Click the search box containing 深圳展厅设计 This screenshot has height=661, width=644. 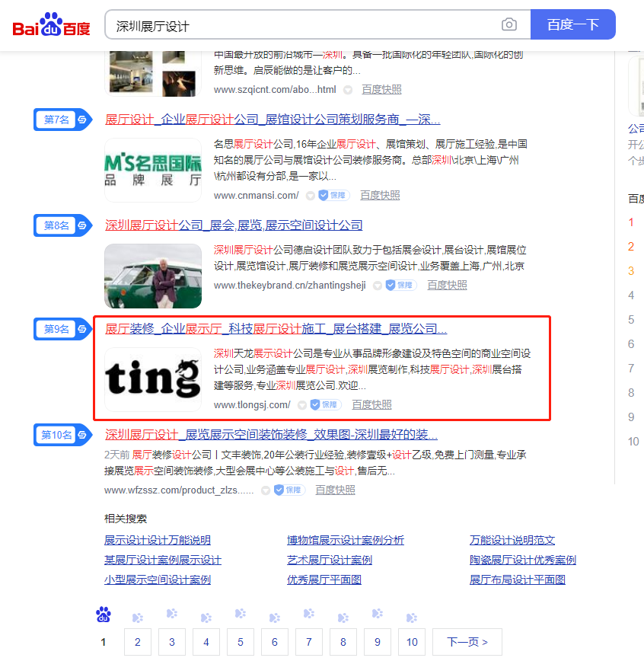[x=317, y=25]
